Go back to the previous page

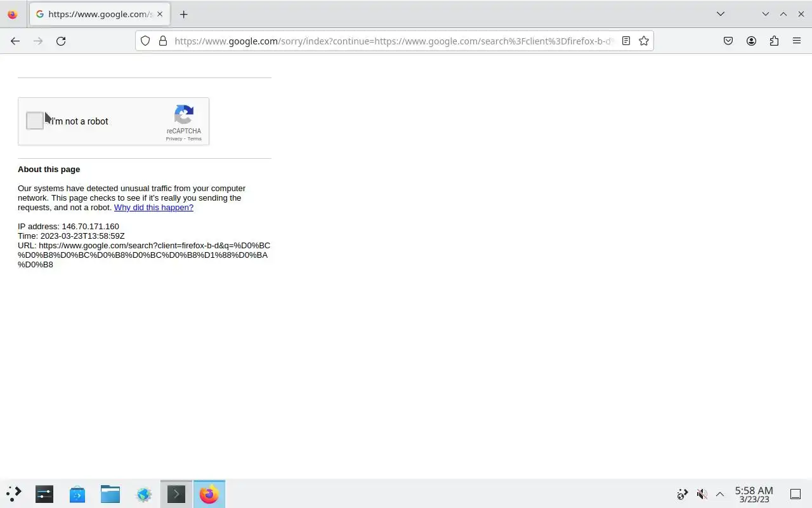(15, 41)
